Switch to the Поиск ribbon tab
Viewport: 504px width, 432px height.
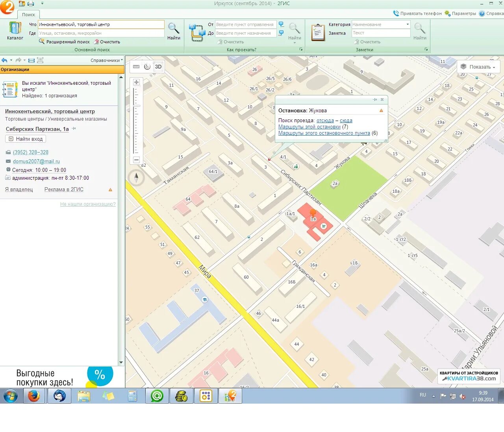[x=28, y=15]
